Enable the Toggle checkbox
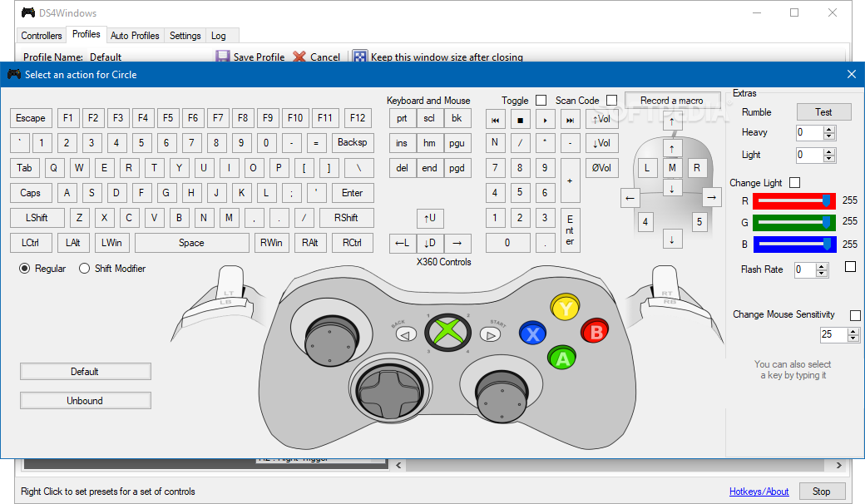Image resolution: width=865 pixels, height=504 pixels. click(x=541, y=101)
